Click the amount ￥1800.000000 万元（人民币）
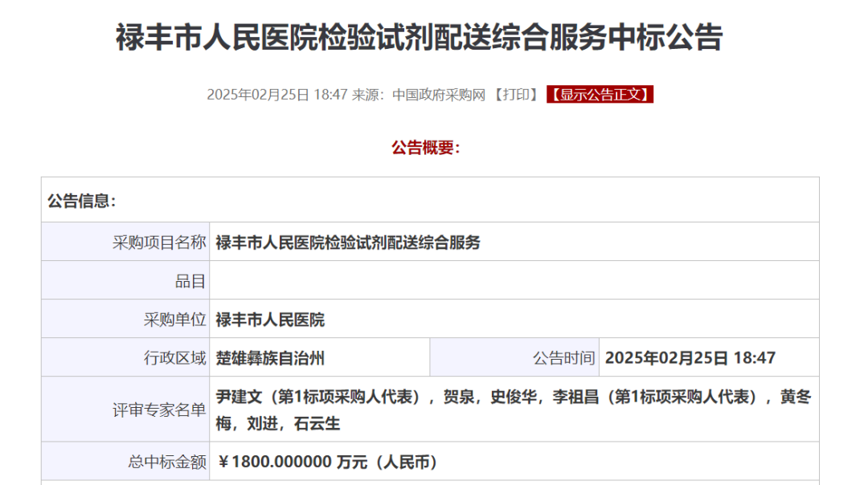Viewport: 868px width, 485px height. pos(328,462)
